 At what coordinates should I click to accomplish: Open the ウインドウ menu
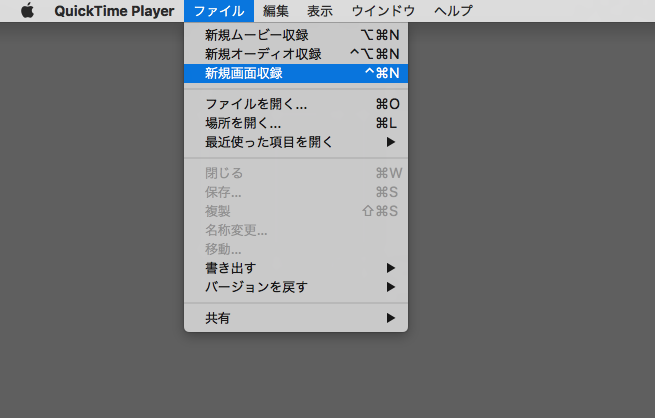[383, 11]
